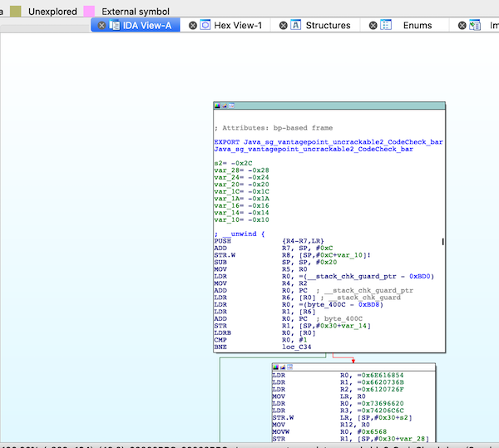Click the LDRB R0, [R0] instruction

point(264,333)
